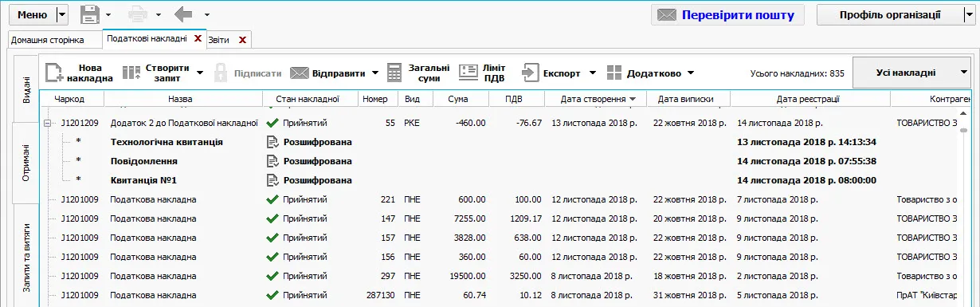Click green checkmark of invoice number 221
The width and height of the screenshot is (980, 307).
point(272,199)
